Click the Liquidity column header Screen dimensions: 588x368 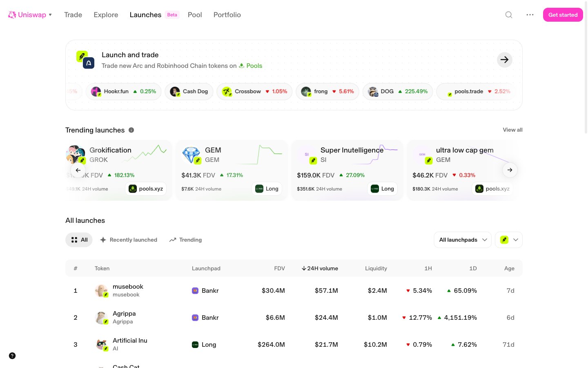(376, 268)
